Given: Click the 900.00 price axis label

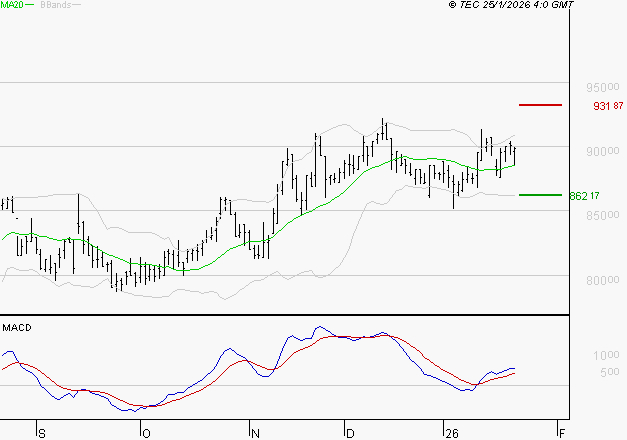Looking at the screenshot, I should [x=603, y=151].
